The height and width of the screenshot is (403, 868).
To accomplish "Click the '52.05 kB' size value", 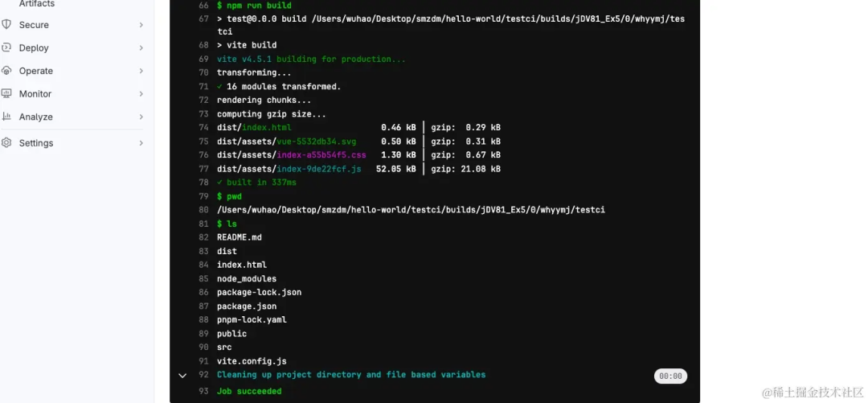I will 395,169.
